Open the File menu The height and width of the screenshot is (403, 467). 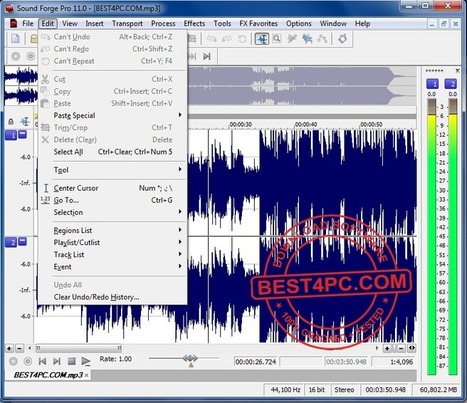[28, 24]
